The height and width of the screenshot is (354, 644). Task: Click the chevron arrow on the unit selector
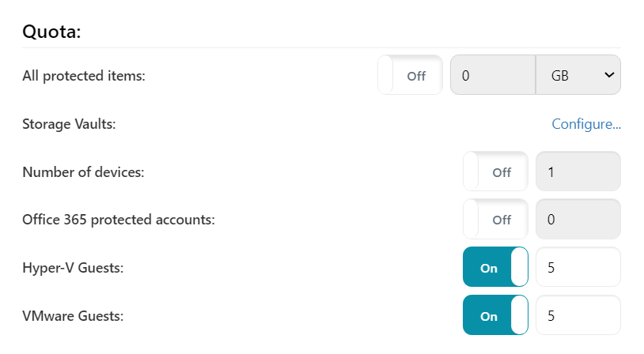pyautogui.click(x=608, y=75)
